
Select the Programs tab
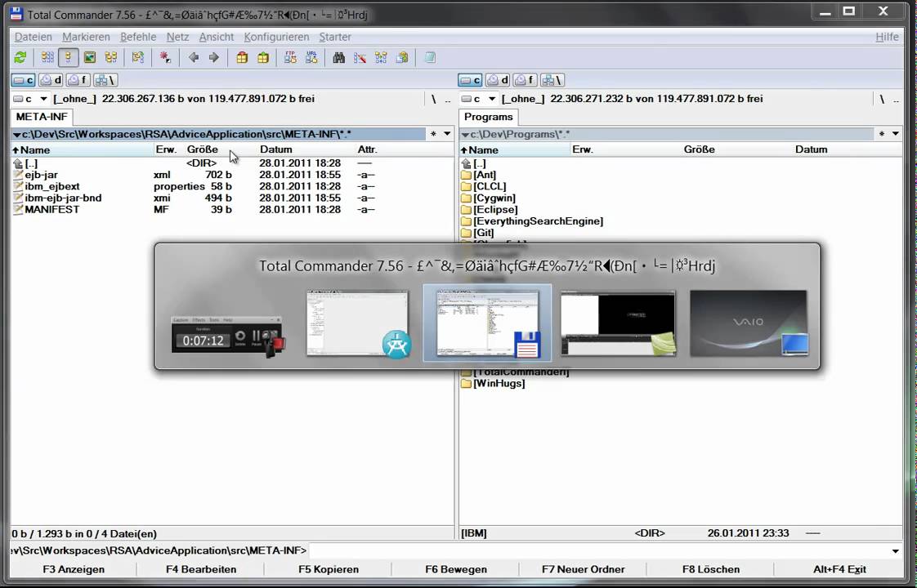click(x=488, y=117)
